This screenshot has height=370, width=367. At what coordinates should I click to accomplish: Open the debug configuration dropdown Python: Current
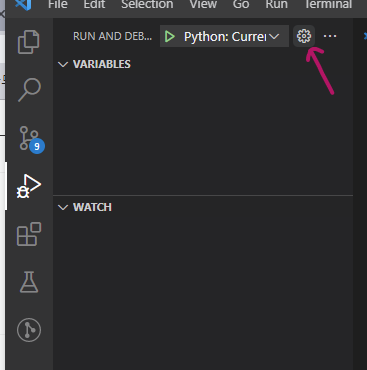pos(231,36)
